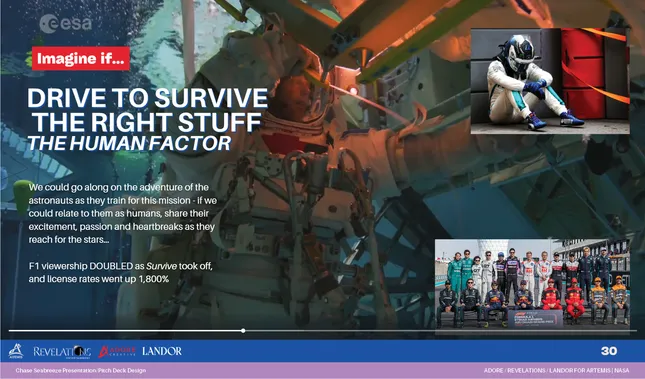
Task: Click the 'DRIVE TO SURVIVE' heading
Action: [148, 98]
